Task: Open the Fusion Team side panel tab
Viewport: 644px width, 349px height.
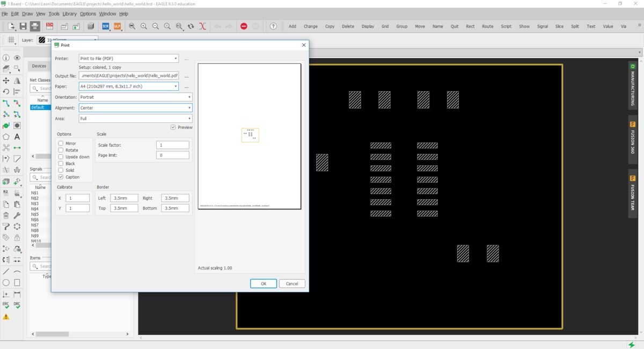Action: click(x=633, y=194)
